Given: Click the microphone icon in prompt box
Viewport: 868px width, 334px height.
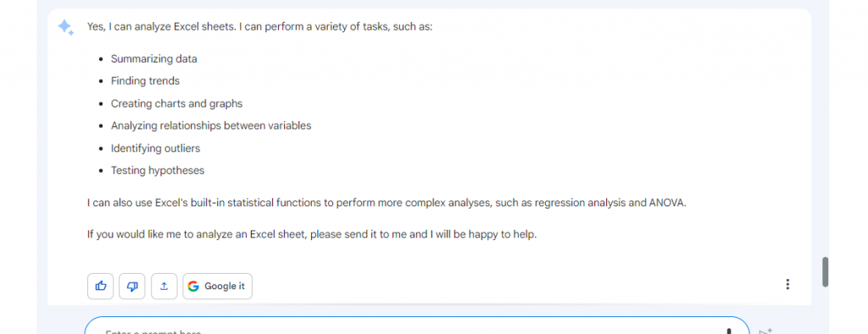Looking at the screenshot, I should 728,331.
